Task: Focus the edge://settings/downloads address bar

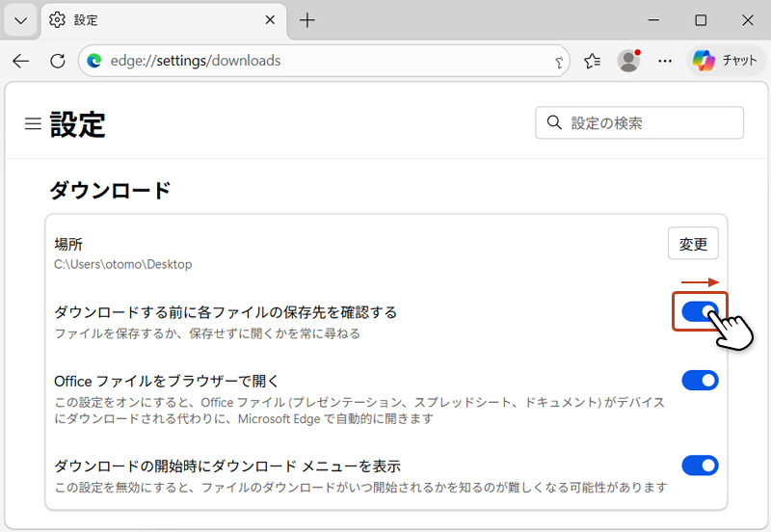Action: [x=324, y=61]
